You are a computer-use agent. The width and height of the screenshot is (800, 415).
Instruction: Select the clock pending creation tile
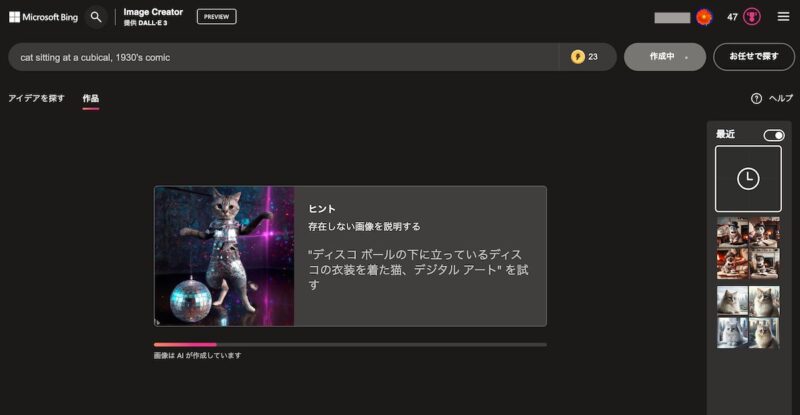coord(748,179)
